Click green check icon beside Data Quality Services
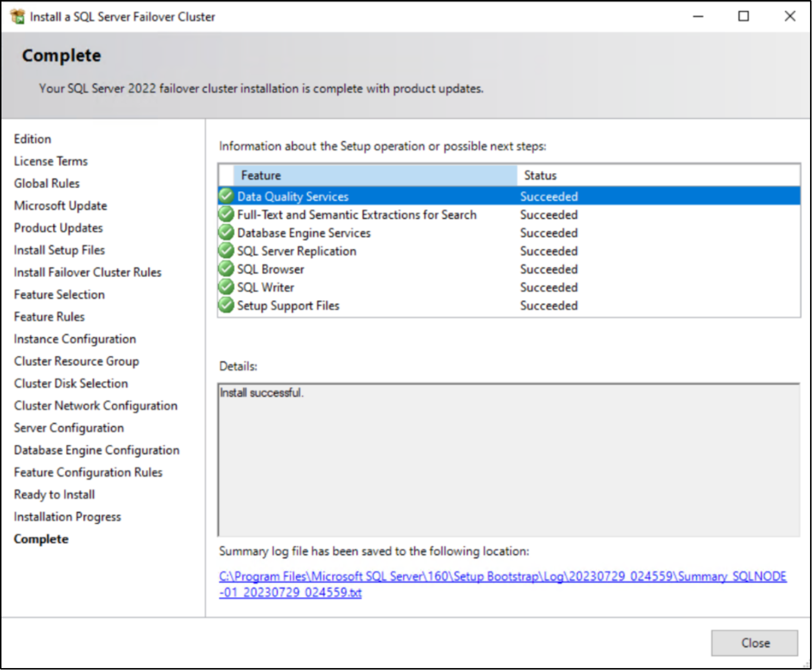Image resolution: width=812 pixels, height=670 pixels. click(x=226, y=196)
